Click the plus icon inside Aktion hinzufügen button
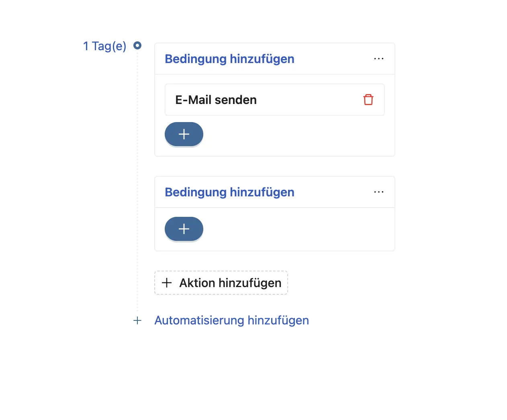This screenshot has width=507, height=420. (x=166, y=282)
